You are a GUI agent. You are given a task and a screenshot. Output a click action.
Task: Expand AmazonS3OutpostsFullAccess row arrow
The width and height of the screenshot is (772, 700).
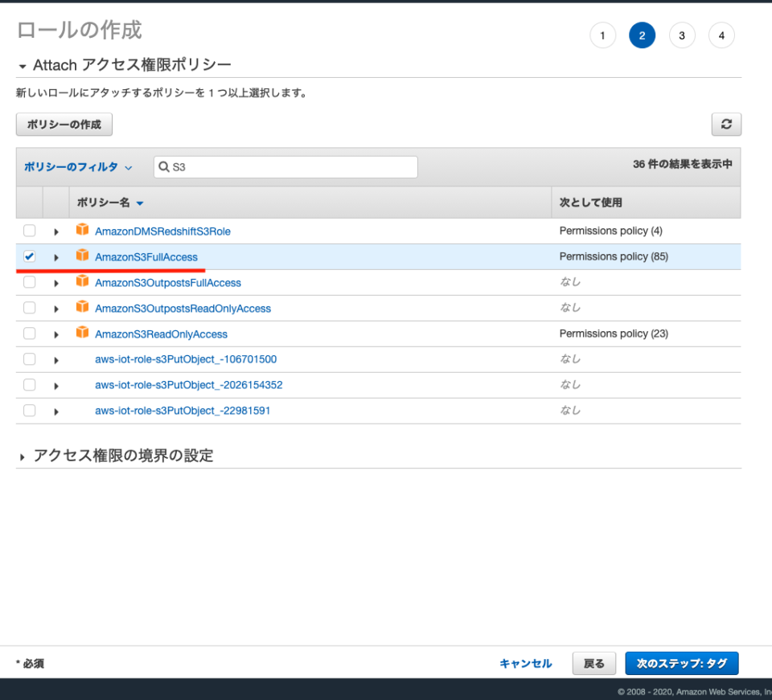tap(56, 283)
